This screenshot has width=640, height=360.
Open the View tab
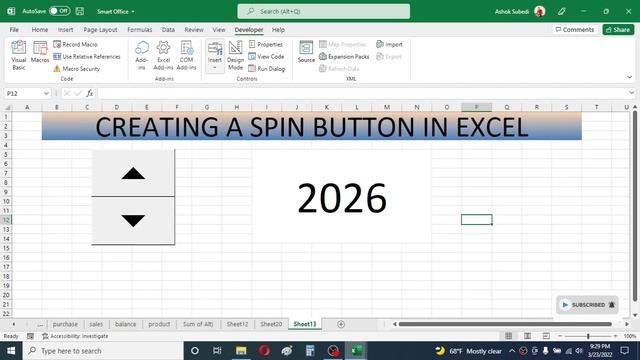pos(219,30)
